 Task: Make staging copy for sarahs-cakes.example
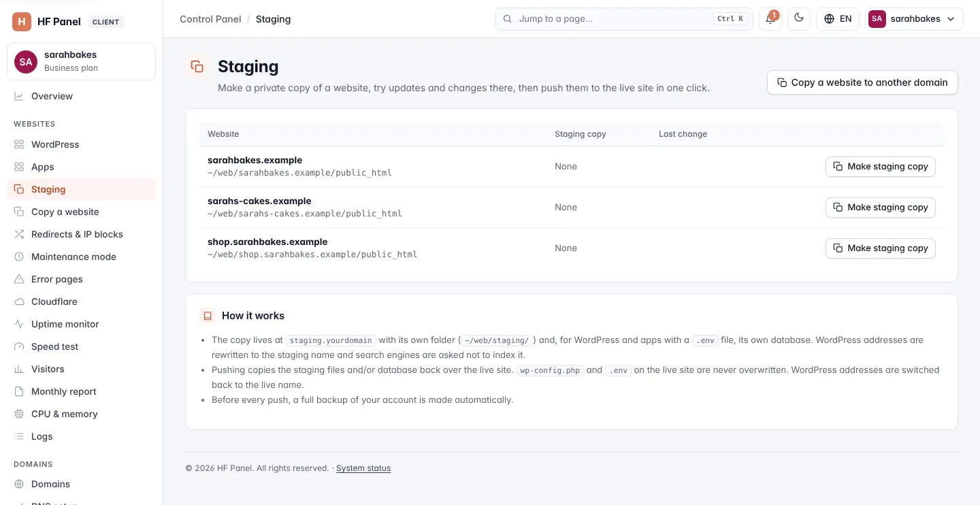click(881, 208)
